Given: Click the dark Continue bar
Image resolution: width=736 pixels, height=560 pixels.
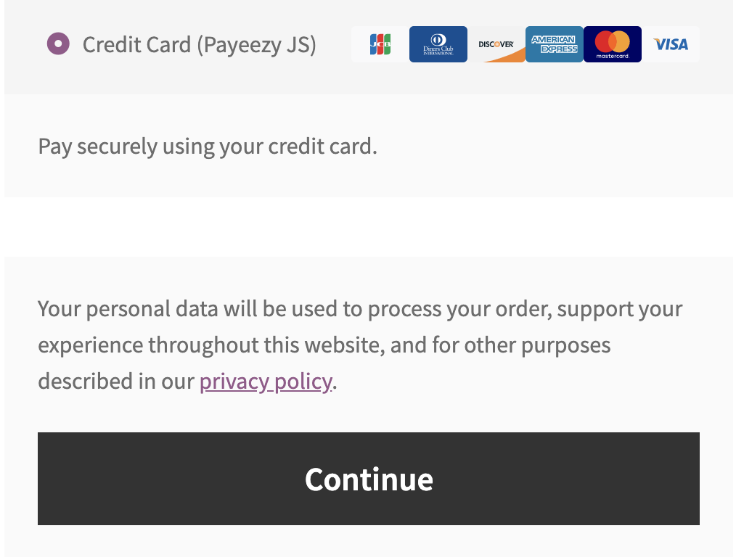Looking at the screenshot, I should point(368,479).
